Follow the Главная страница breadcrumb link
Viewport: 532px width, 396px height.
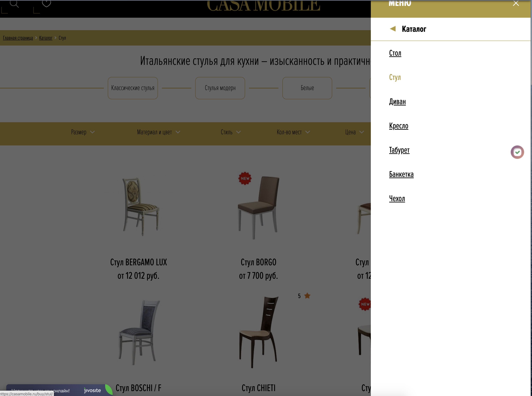point(18,38)
